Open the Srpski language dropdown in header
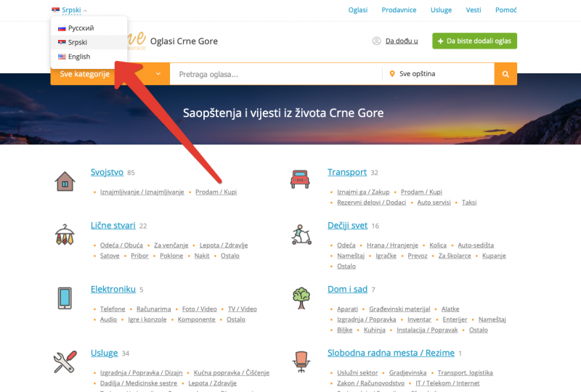581x392 pixels. tap(70, 10)
